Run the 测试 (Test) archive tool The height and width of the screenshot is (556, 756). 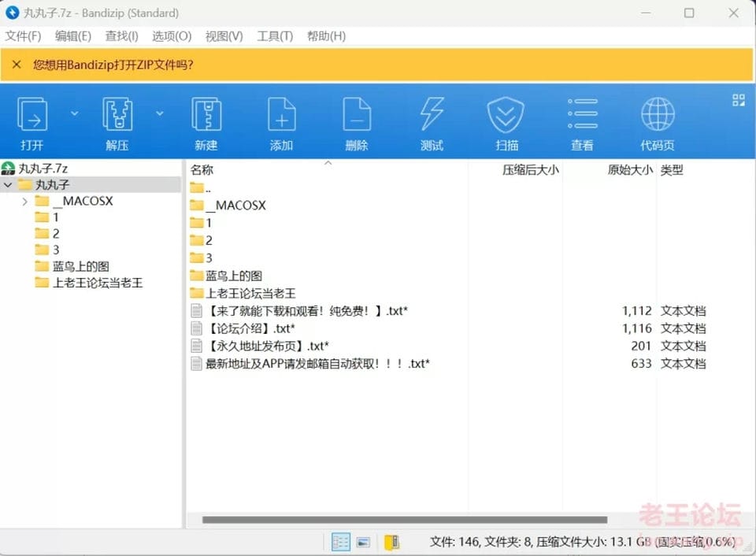432,114
